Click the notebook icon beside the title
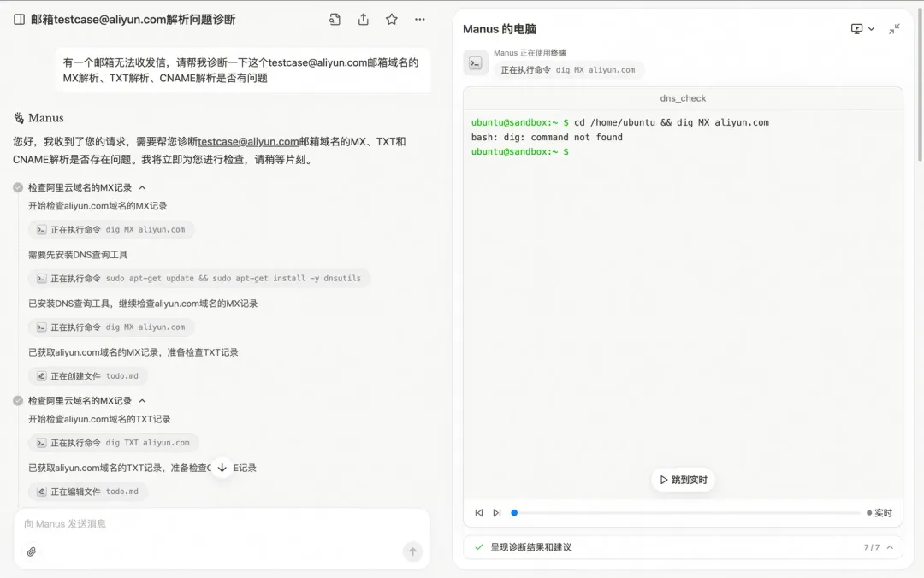Image resolution: width=924 pixels, height=578 pixels. (18, 19)
